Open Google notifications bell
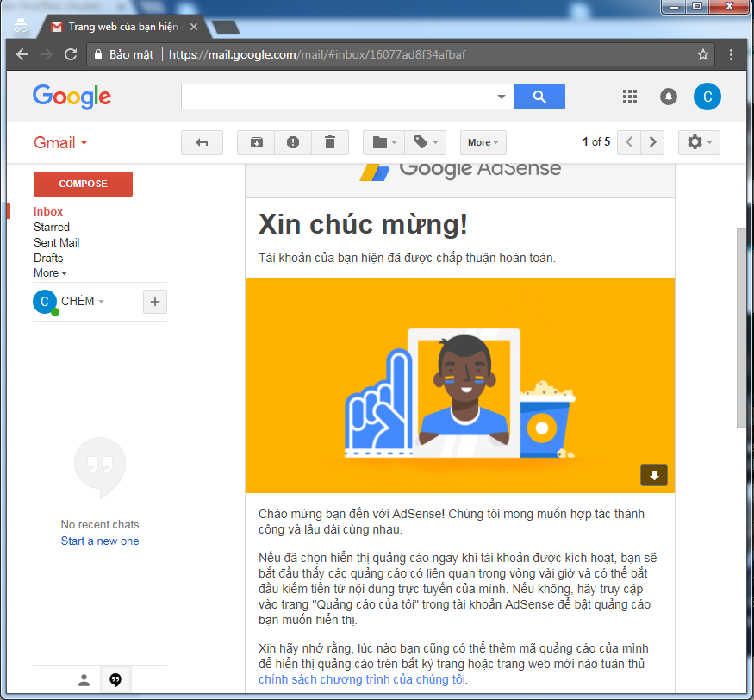The width and height of the screenshot is (754, 700). point(669,97)
